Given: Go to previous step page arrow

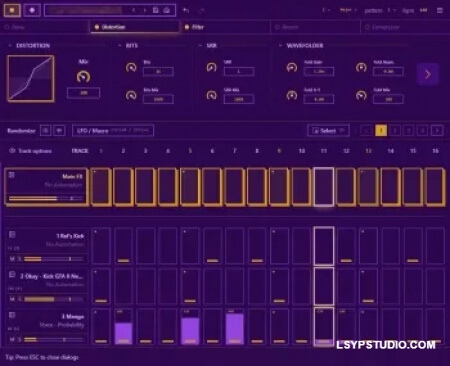Looking at the screenshot, I should click(x=367, y=130).
